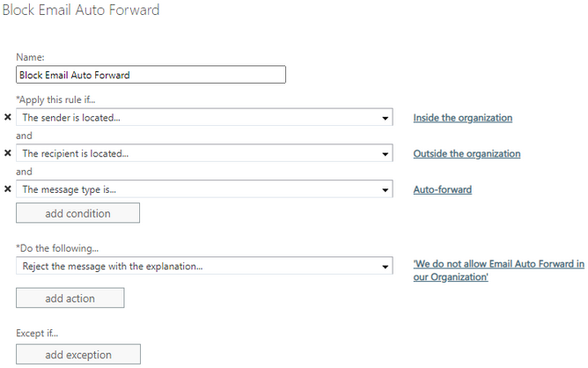Viewport: 588px width, 368px height.
Task: Focus the rule Name text field
Action: click(x=151, y=75)
